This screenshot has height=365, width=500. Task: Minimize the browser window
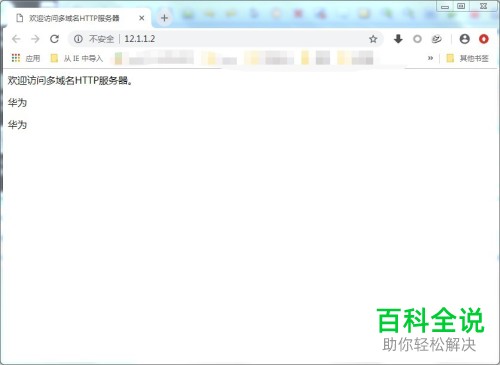(x=445, y=6)
